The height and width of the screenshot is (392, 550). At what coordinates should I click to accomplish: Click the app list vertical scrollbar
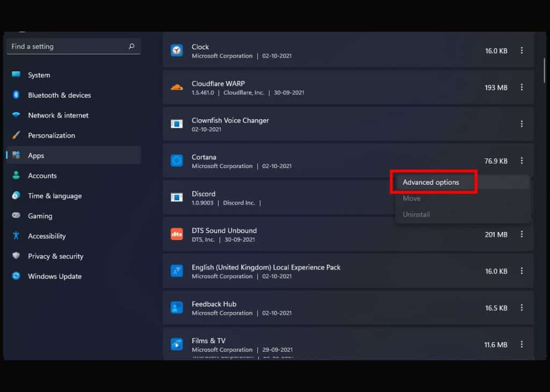[545, 70]
